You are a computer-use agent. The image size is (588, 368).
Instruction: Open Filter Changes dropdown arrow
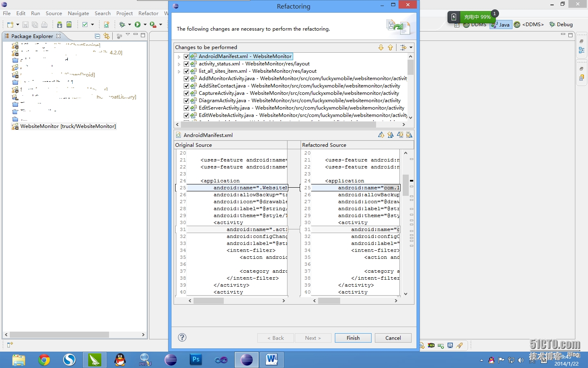[411, 47]
